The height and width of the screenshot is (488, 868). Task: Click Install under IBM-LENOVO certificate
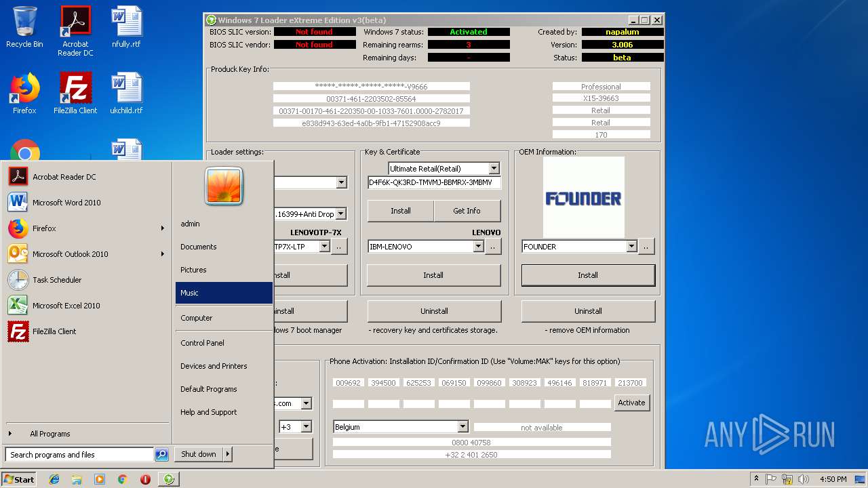coord(434,275)
